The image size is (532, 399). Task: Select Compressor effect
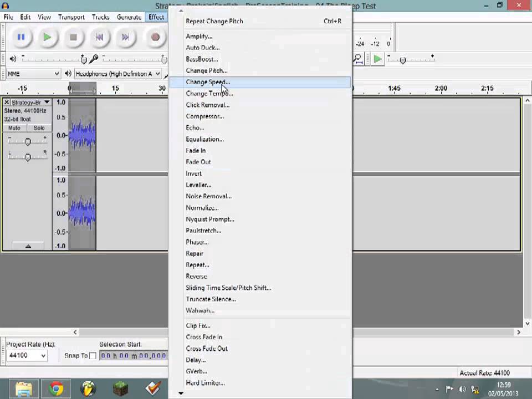(260, 116)
